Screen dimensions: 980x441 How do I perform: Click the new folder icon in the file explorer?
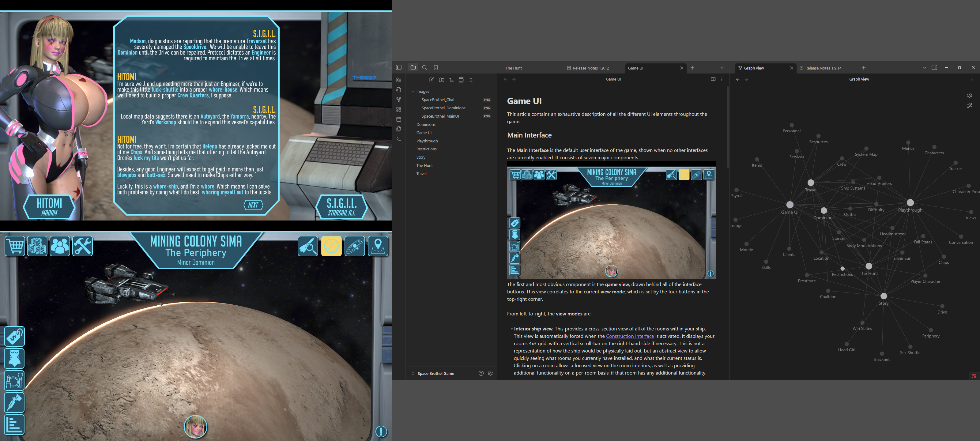442,80
